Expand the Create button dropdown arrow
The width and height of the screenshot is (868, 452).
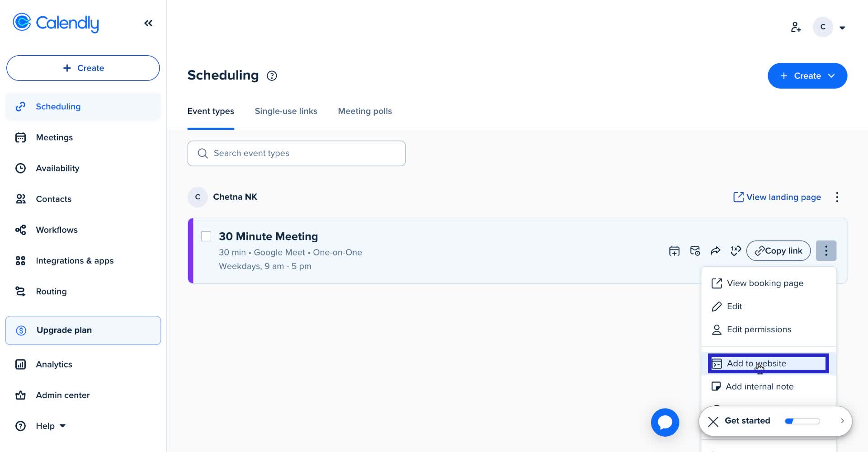(x=832, y=75)
